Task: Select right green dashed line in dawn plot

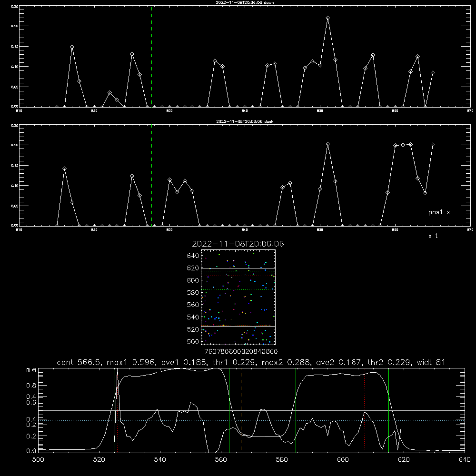Action: click(x=263, y=56)
